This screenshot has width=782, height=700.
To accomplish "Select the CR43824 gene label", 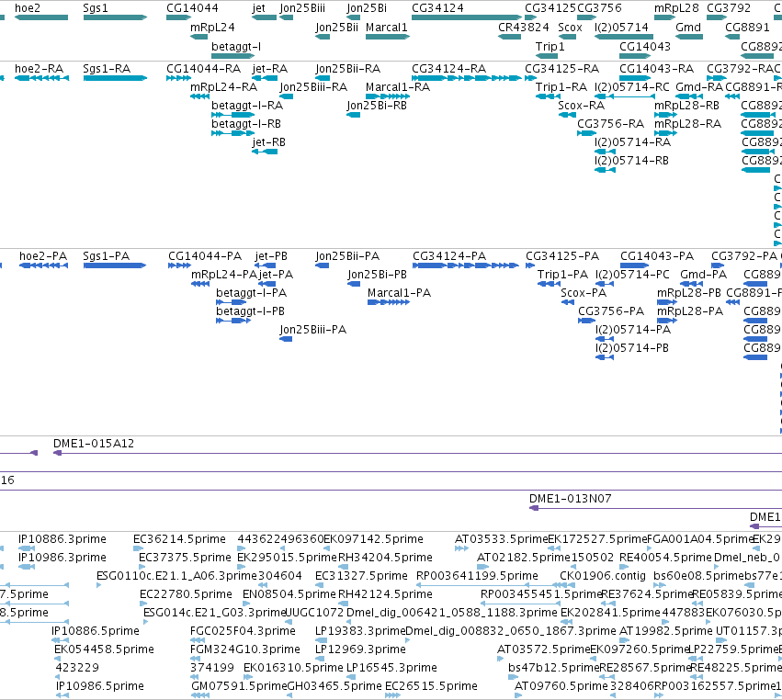I will point(524,27).
